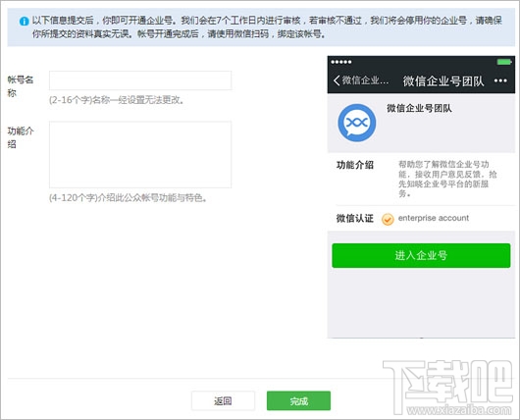This screenshot has height=420, width=520.
Task: Click the battery icon in phone status bar
Action: [503, 62]
